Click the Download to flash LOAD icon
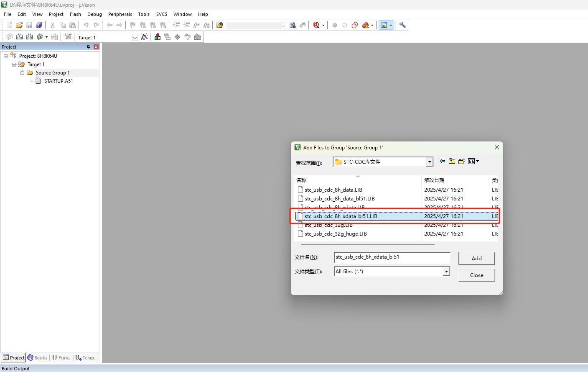 point(68,37)
